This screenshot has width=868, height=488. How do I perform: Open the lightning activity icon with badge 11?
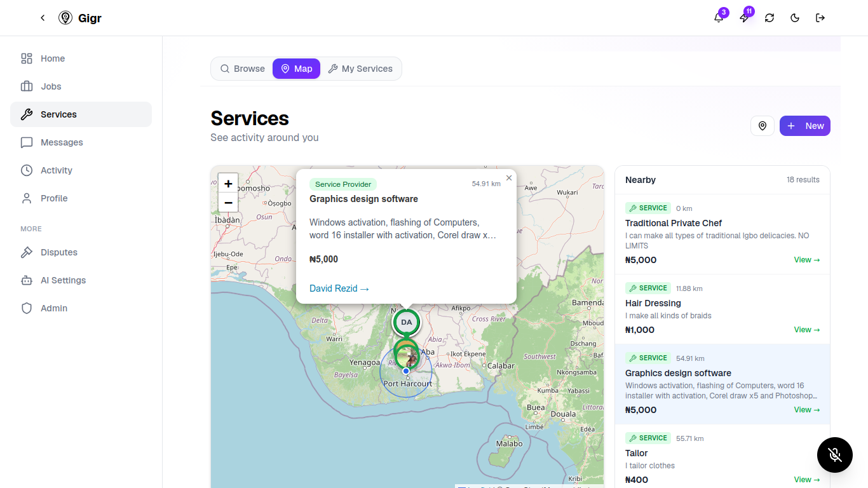pyautogui.click(x=744, y=18)
